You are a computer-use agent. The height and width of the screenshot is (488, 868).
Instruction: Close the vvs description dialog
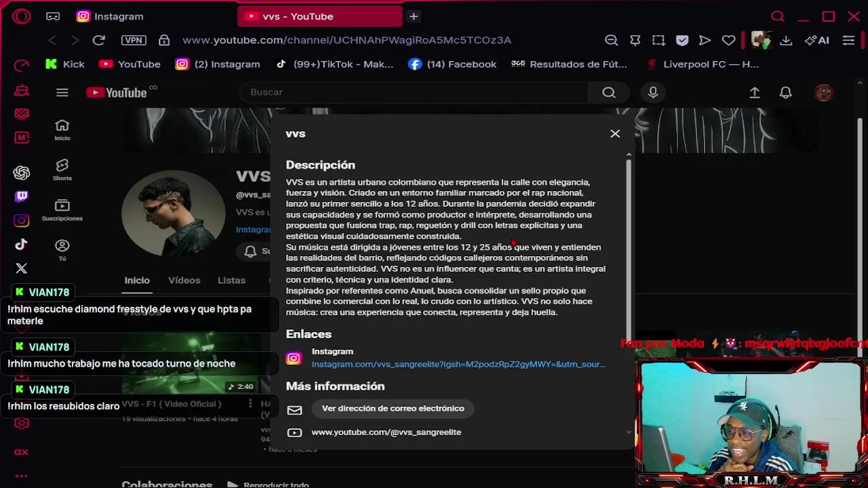(615, 134)
